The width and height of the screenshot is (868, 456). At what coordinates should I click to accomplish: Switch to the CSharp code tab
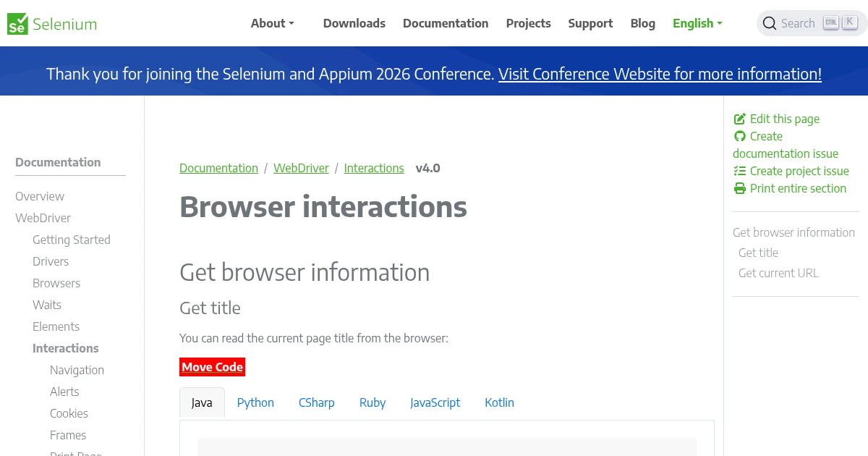pos(317,402)
